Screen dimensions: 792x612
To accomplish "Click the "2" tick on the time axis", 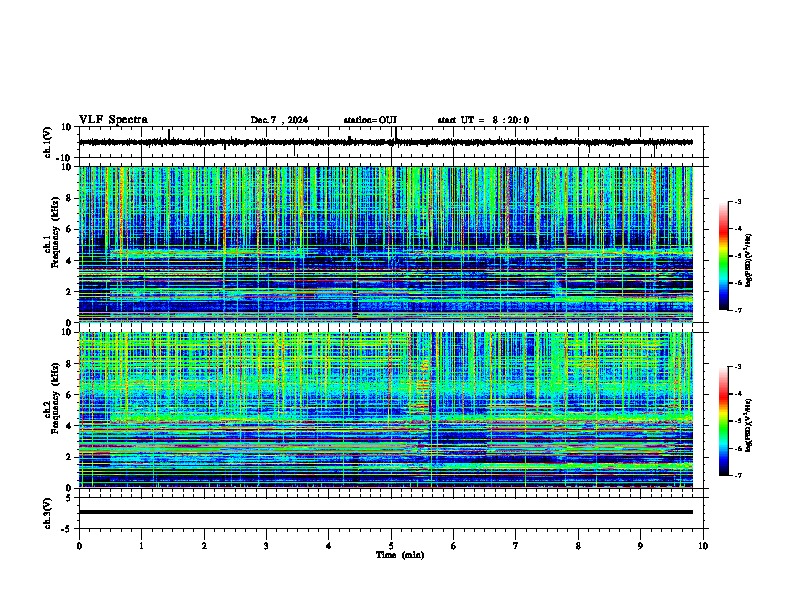I will (204, 546).
